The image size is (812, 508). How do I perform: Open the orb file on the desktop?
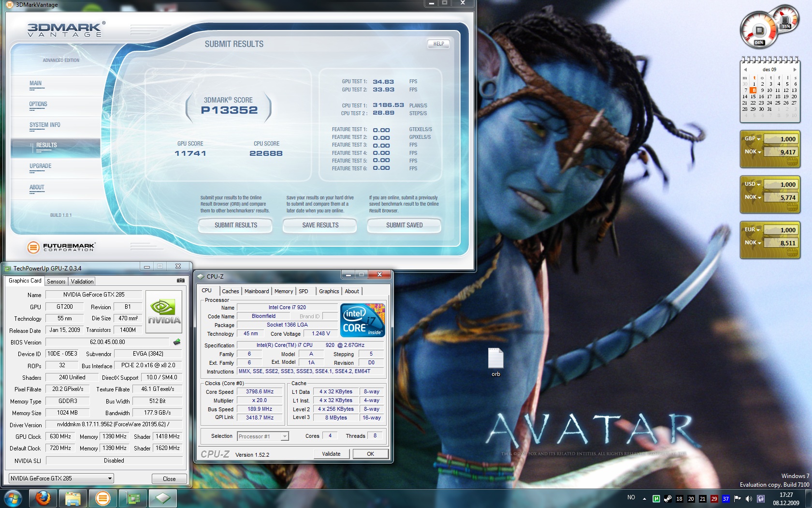pyautogui.click(x=496, y=362)
